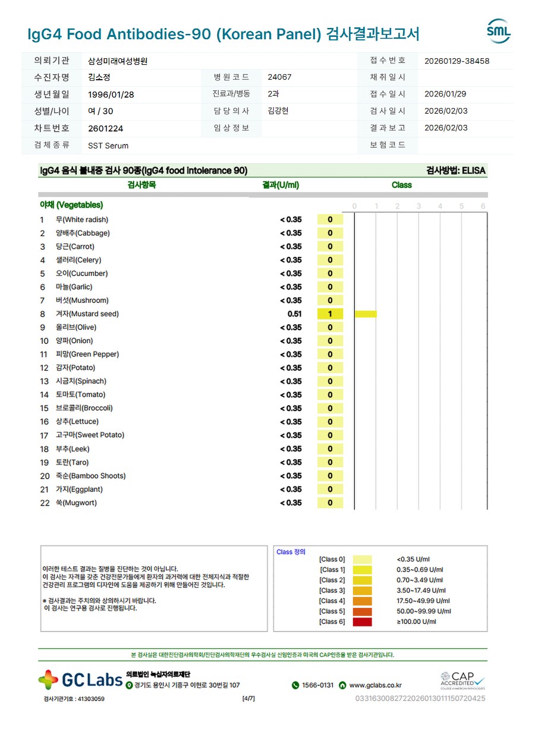Click the SML logo at top right

(x=499, y=31)
